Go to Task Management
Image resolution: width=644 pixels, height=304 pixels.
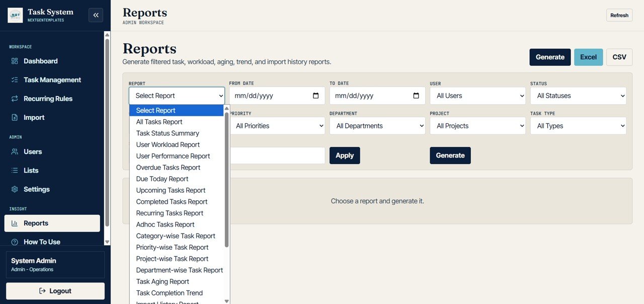52,80
